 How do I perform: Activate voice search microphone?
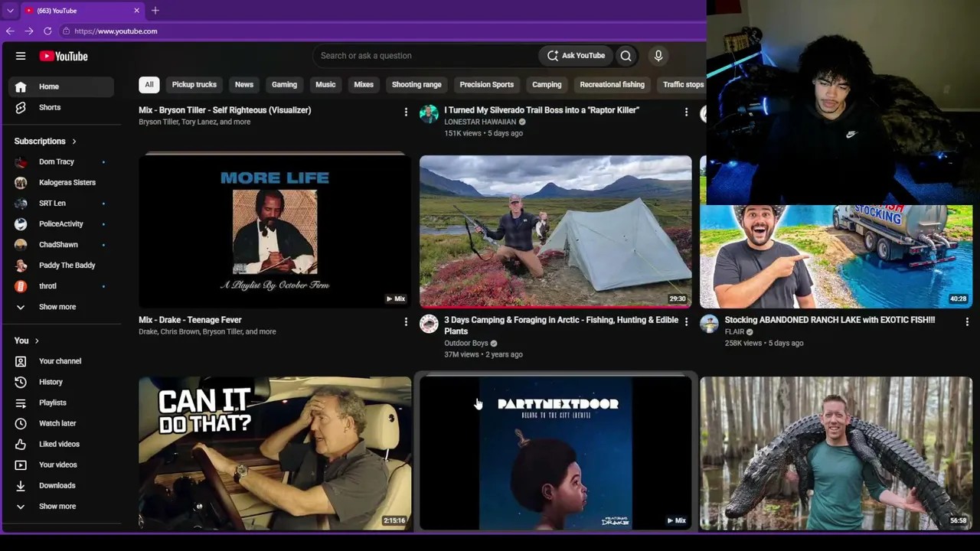[x=658, y=55]
